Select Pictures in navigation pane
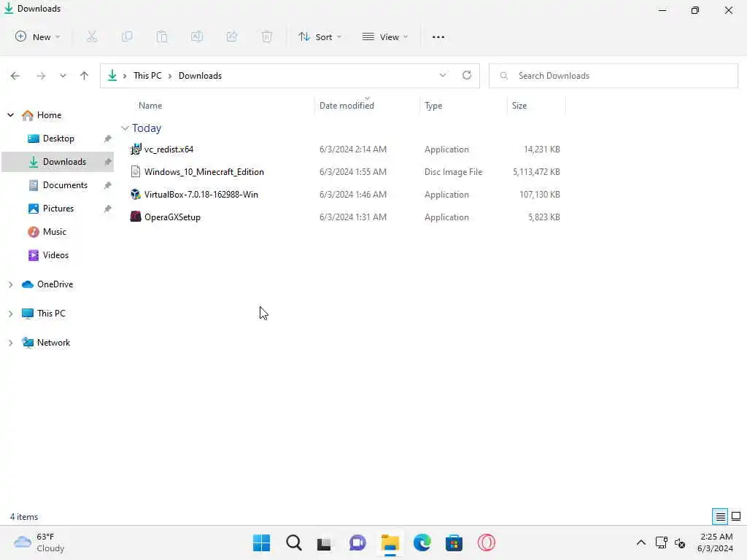The width and height of the screenshot is (747, 560). 58,208
